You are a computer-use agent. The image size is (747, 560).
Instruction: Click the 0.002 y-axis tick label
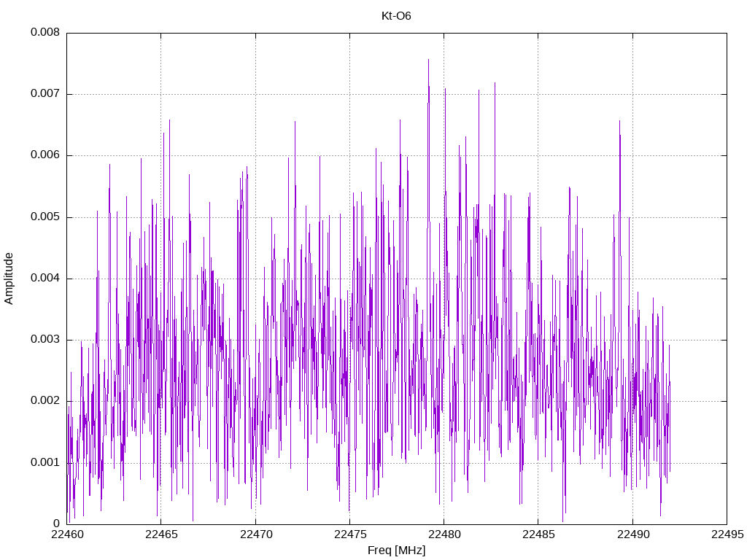(x=45, y=401)
